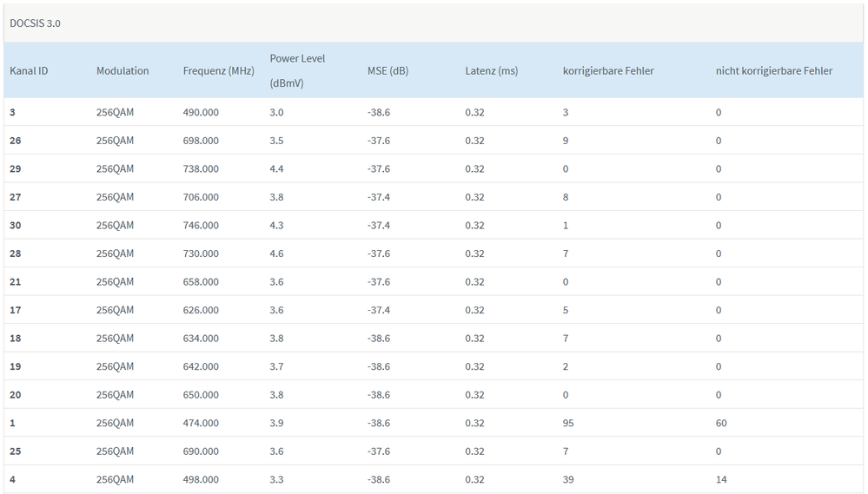The width and height of the screenshot is (868, 494).
Task: Select the correctable errors value 39
Action: tap(568, 479)
